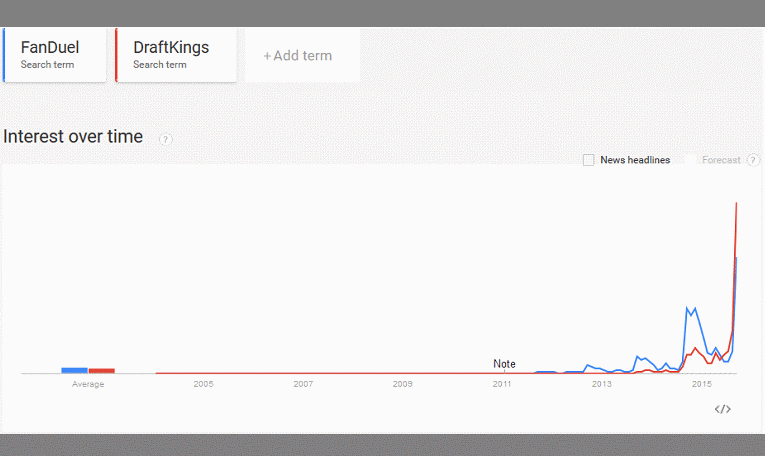765x456 pixels.
Task: Select the FanDuel search term card
Action: pos(55,55)
